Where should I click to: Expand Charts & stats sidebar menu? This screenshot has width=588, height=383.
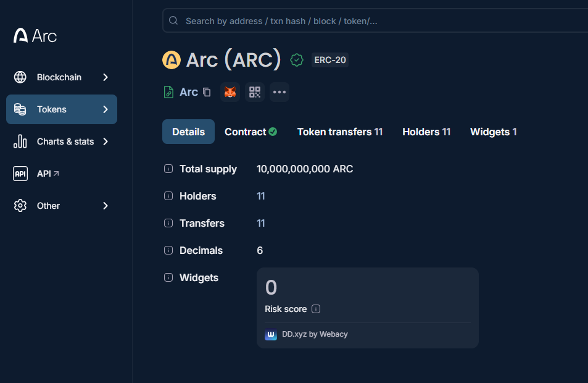tap(62, 141)
